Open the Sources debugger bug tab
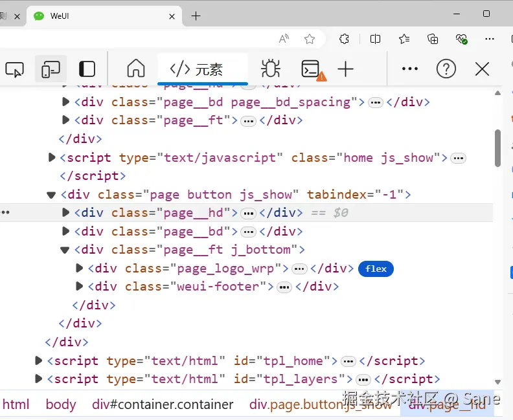 click(271, 69)
